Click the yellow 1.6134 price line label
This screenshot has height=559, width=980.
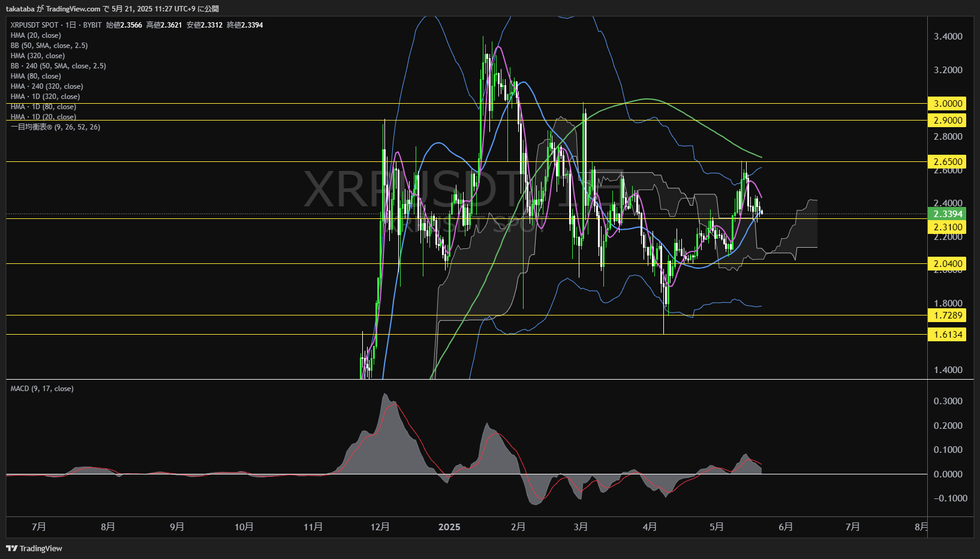[x=947, y=335]
